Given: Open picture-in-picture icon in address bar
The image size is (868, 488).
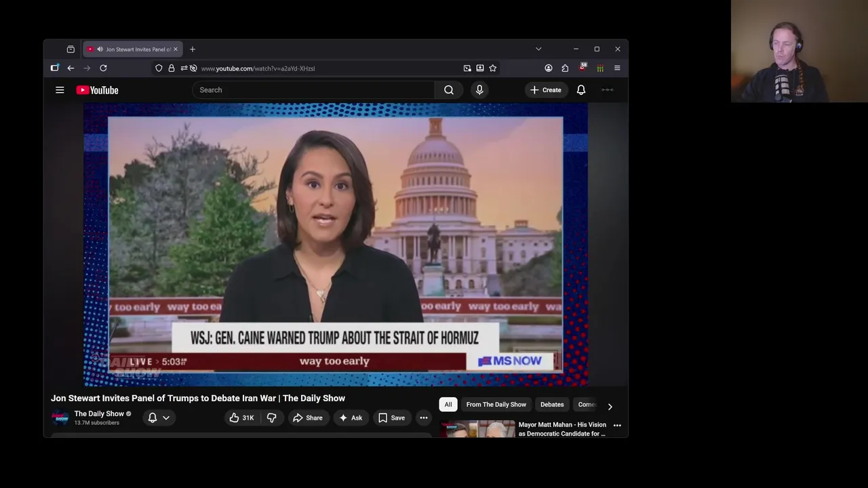Looking at the screenshot, I should coord(467,68).
